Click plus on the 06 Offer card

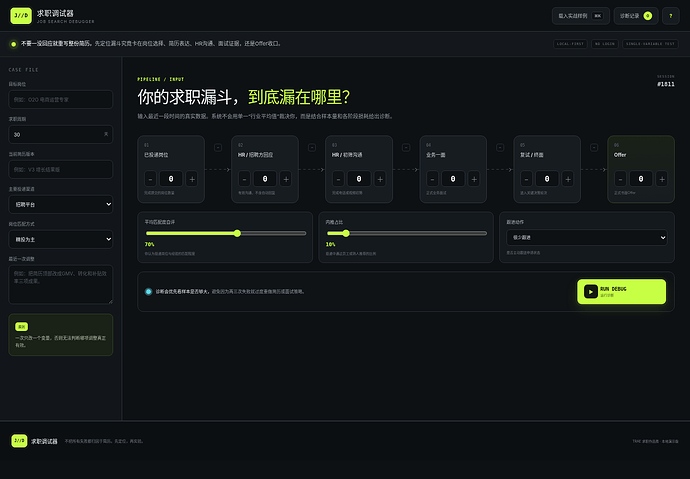coord(662,179)
